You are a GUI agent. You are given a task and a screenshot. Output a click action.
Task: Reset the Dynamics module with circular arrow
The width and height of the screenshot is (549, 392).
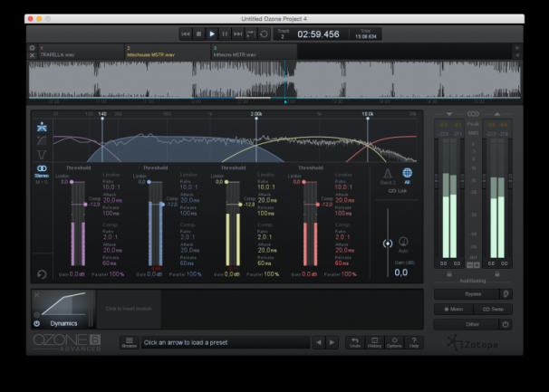click(41, 274)
